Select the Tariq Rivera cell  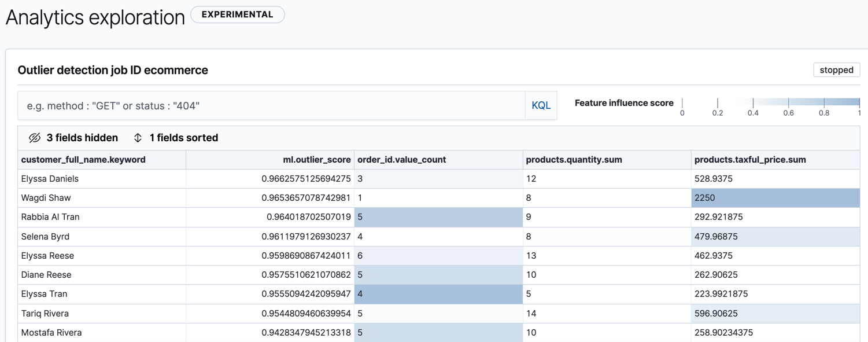(102, 314)
